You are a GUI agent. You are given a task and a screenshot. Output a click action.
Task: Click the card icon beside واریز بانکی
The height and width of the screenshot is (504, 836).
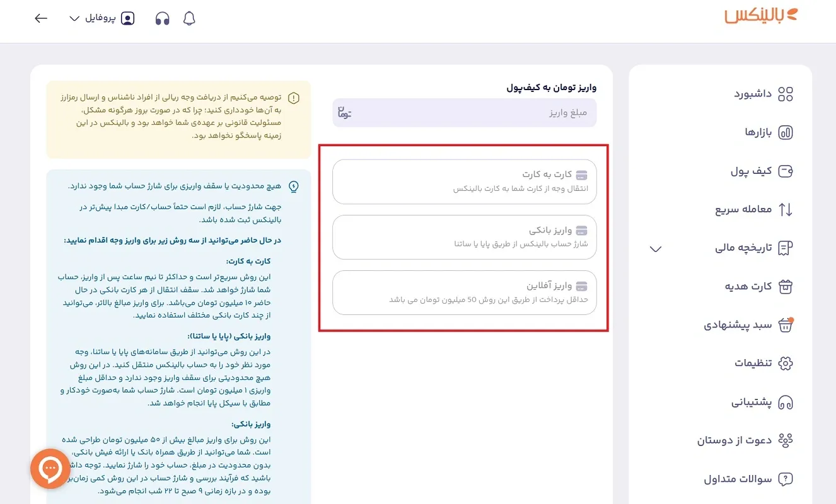(583, 230)
